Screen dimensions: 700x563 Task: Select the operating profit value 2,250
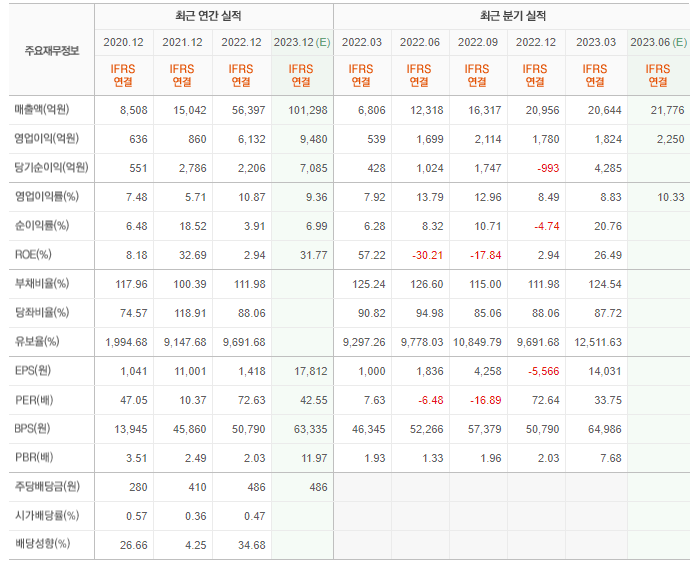click(x=671, y=139)
